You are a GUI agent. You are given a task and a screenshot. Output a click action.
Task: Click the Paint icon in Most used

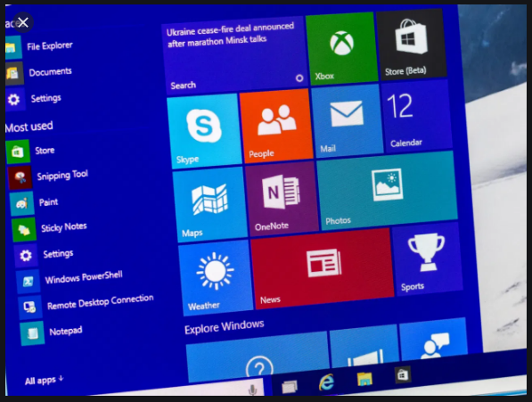tap(22, 203)
